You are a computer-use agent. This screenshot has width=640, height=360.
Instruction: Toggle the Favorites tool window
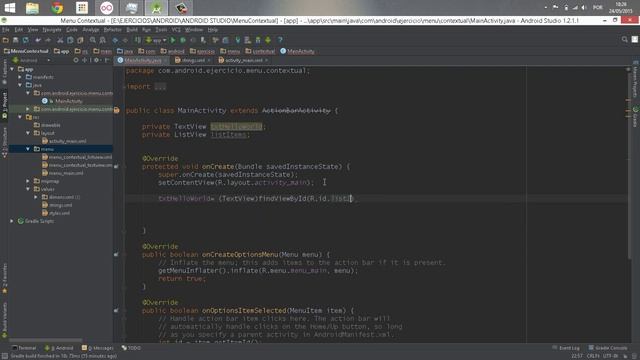point(4,278)
